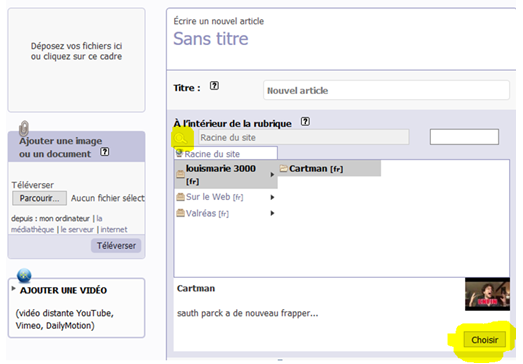Click the Parcourir... file button
Viewport: 523px width, 364px height.
point(39,198)
